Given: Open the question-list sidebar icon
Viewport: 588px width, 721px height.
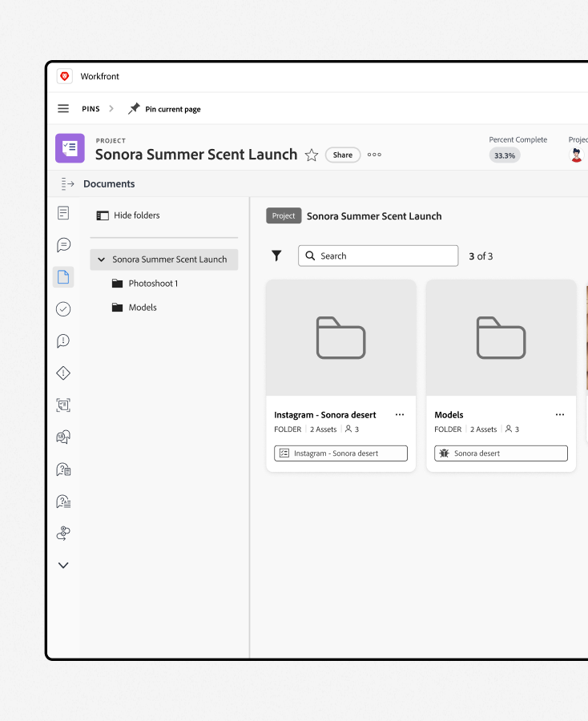Looking at the screenshot, I should click(63, 501).
